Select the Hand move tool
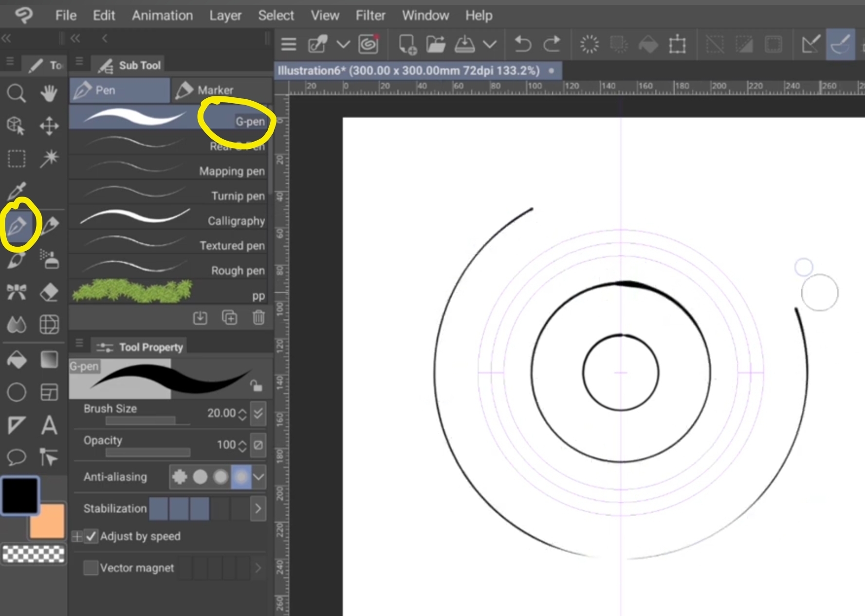 49,93
